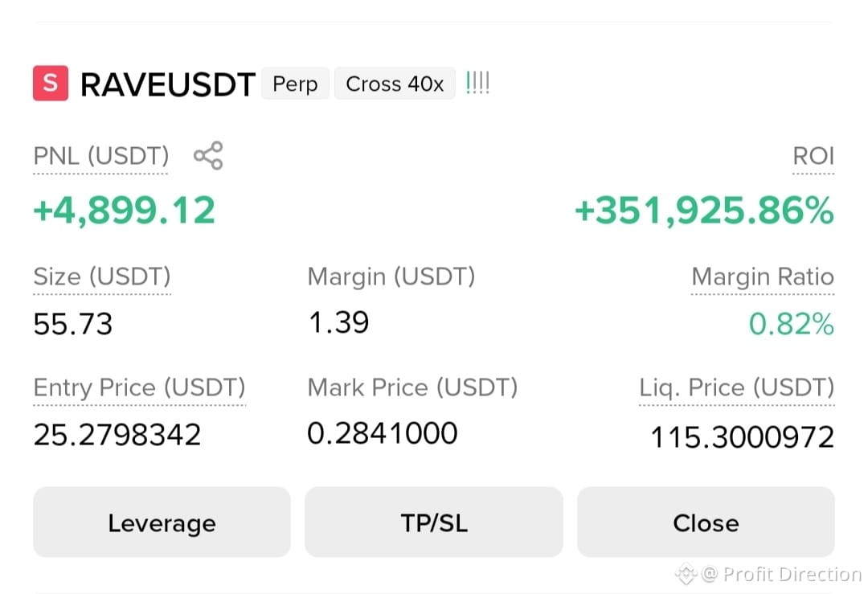Tap the Entry Price (USDT) label
Viewport: 868px width, 594px height.
click(x=139, y=387)
